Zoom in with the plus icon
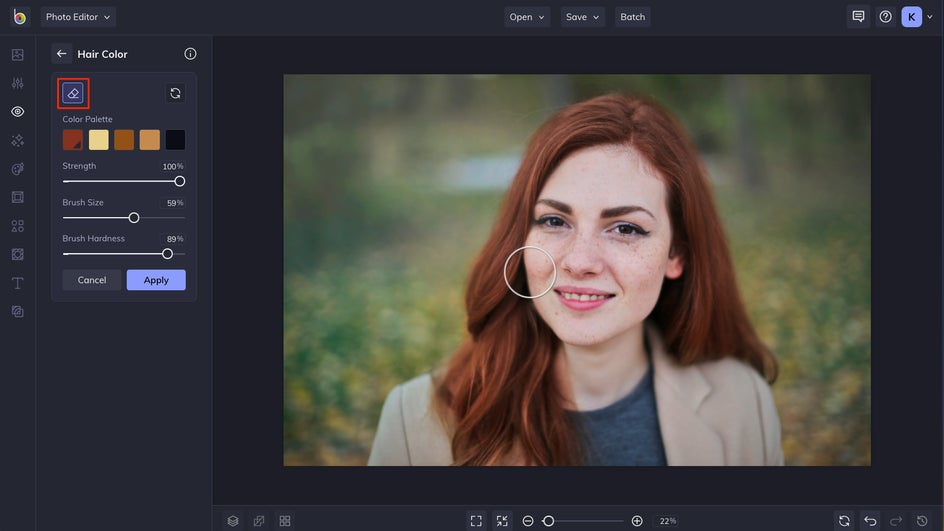This screenshot has height=531, width=944. coord(637,521)
